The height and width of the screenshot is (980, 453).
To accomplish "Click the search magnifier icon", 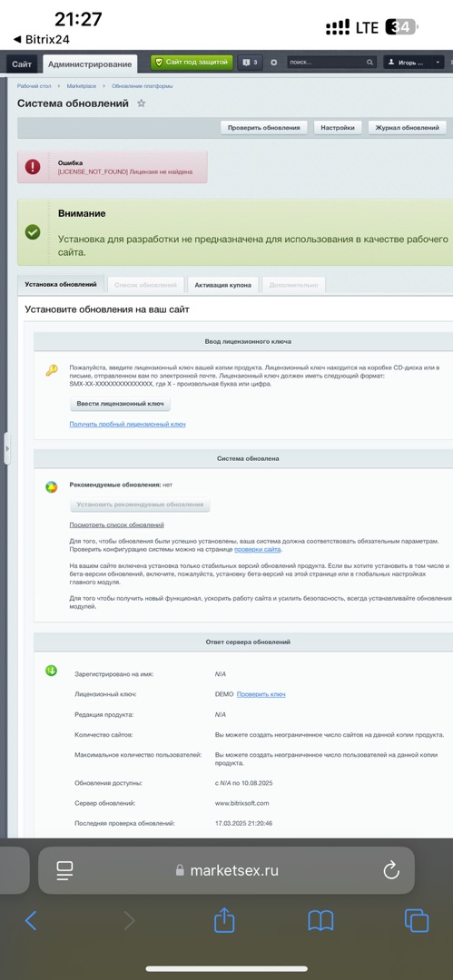I will (x=369, y=63).
